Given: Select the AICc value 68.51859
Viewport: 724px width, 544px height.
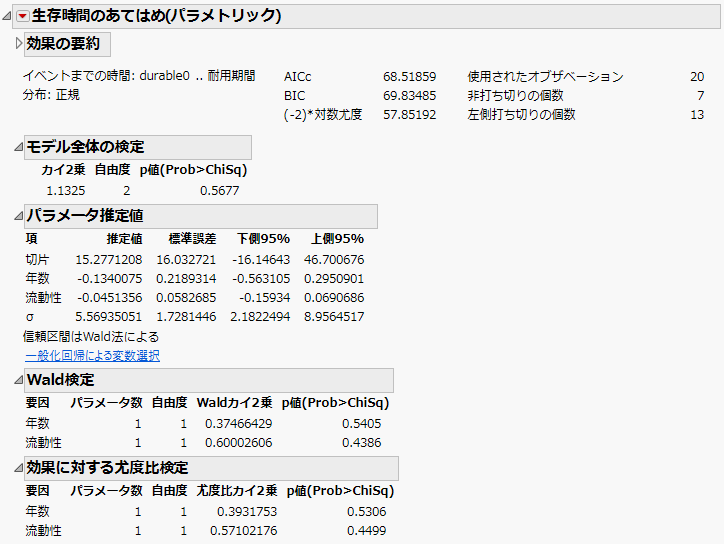Looking at the screenshot, I should (410, 77).
